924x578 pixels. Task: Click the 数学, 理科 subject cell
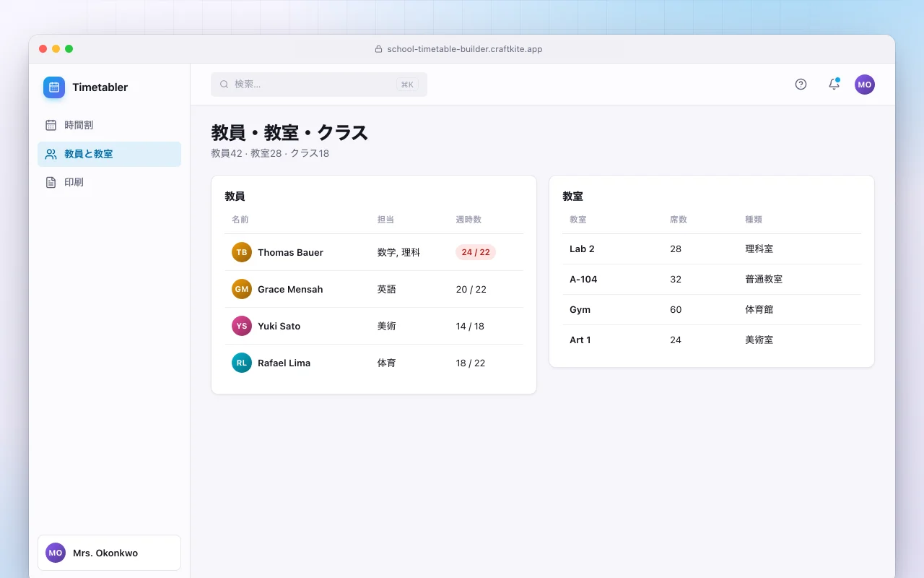click(x=398, y=252)
